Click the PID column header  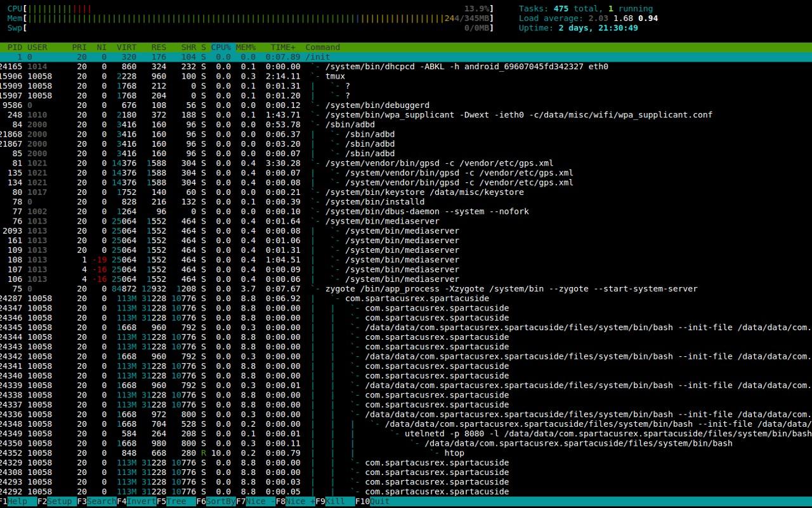(15, 48)
